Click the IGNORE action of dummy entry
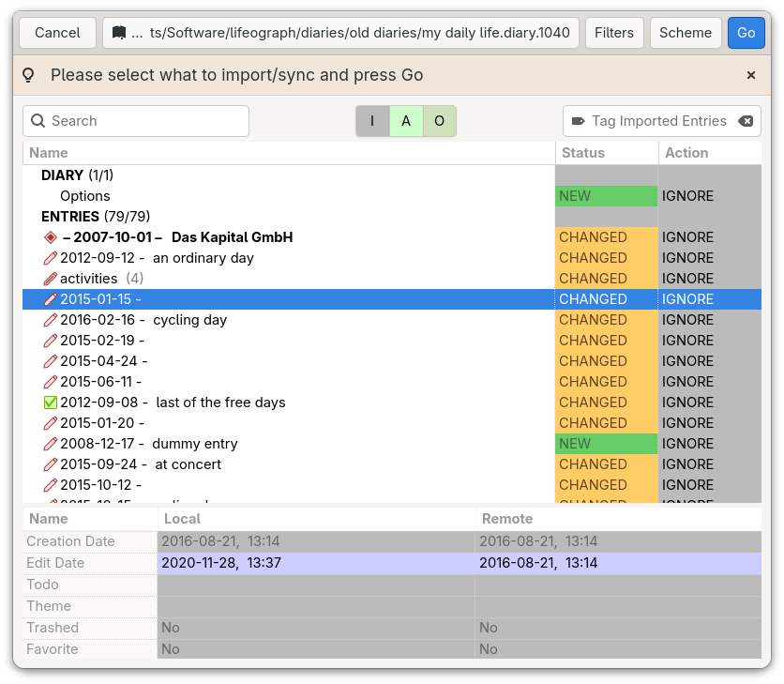Screen dimensions: 784x684 click(x=710, y=444)
